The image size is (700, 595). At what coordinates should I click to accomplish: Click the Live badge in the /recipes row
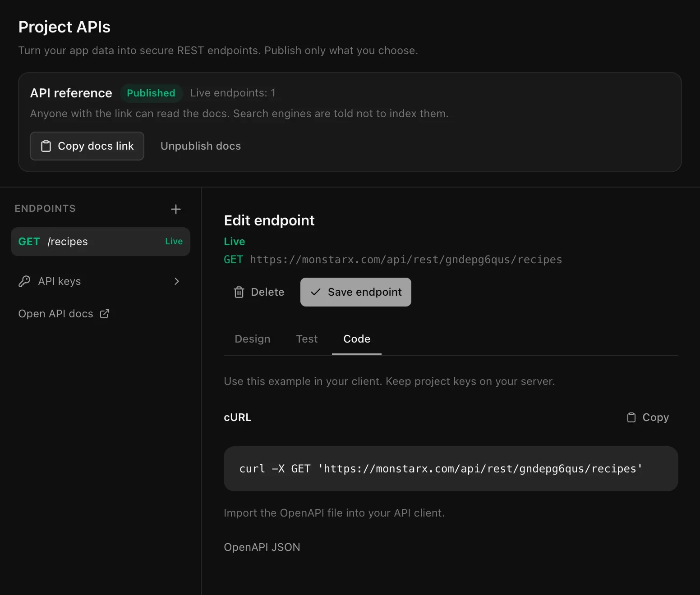174,242
